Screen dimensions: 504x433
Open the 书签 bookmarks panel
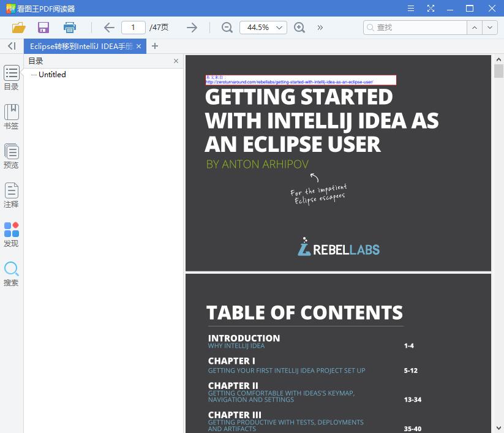pyautogui.click(x=11, y=117)
